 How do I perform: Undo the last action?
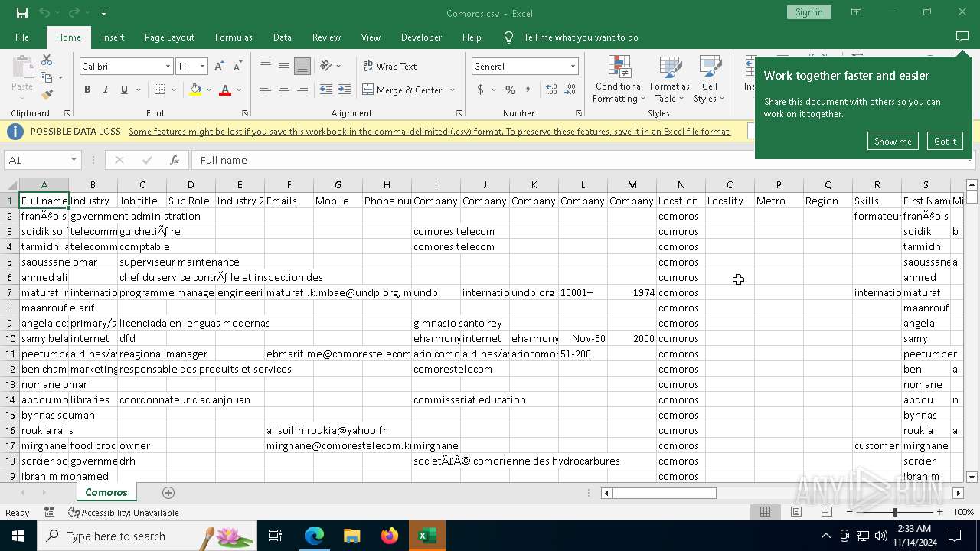[x=44, y=12]
